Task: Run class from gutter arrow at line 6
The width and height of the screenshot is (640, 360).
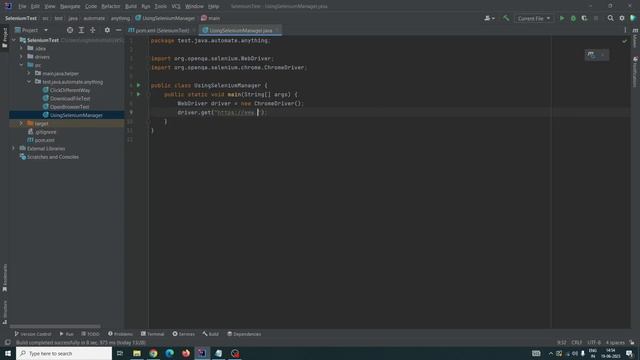Action: point(138,85)
